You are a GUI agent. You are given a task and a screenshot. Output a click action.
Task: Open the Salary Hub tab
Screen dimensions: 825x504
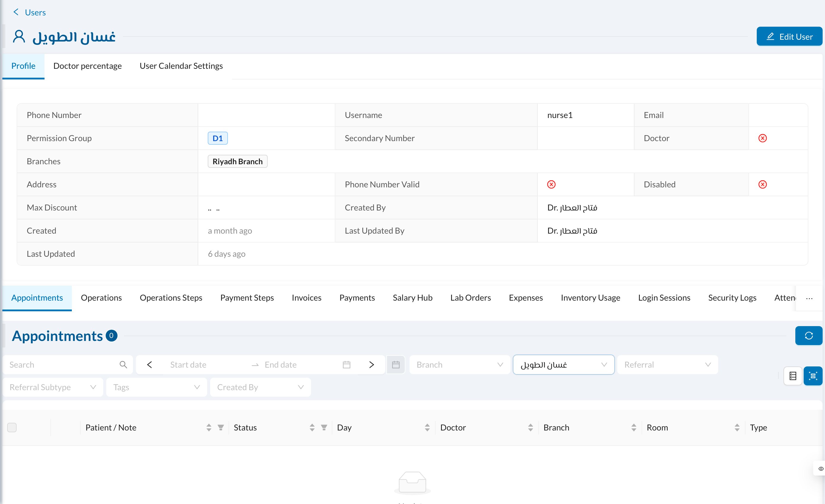point(412,298)
